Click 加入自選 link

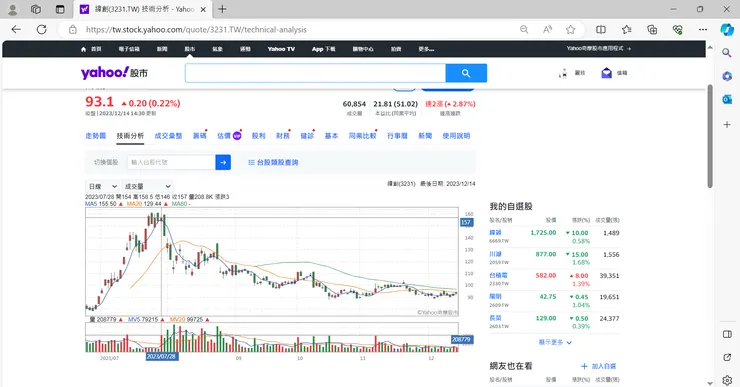598,366
